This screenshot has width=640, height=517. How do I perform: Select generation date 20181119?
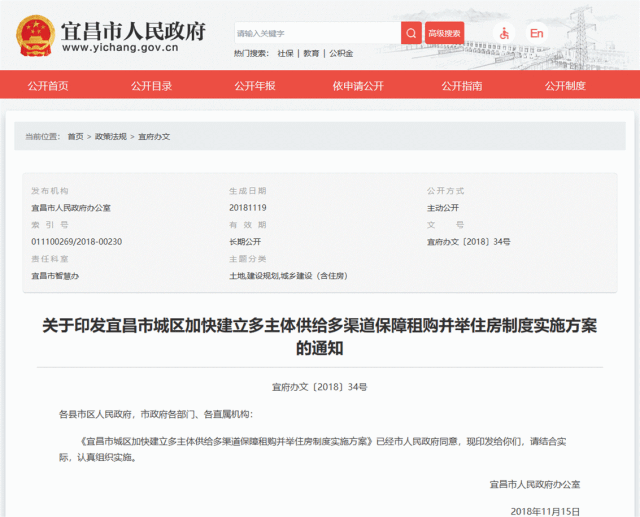(x=248, y=208)
